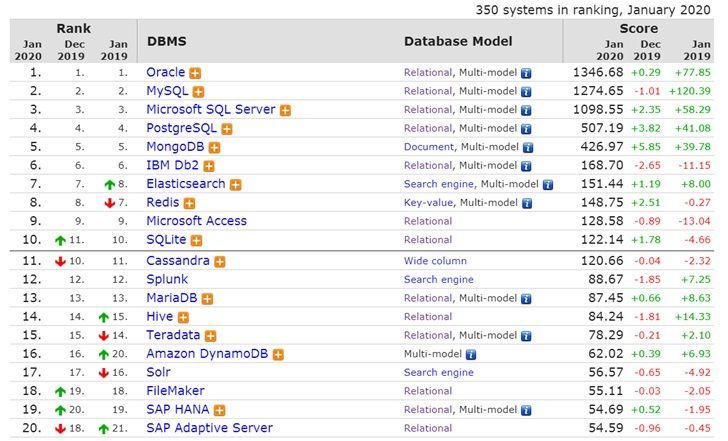The height and width of the screenshot is (441, 728).
Task: Select Key-value model link for Redis
Action: pos(428,203)
